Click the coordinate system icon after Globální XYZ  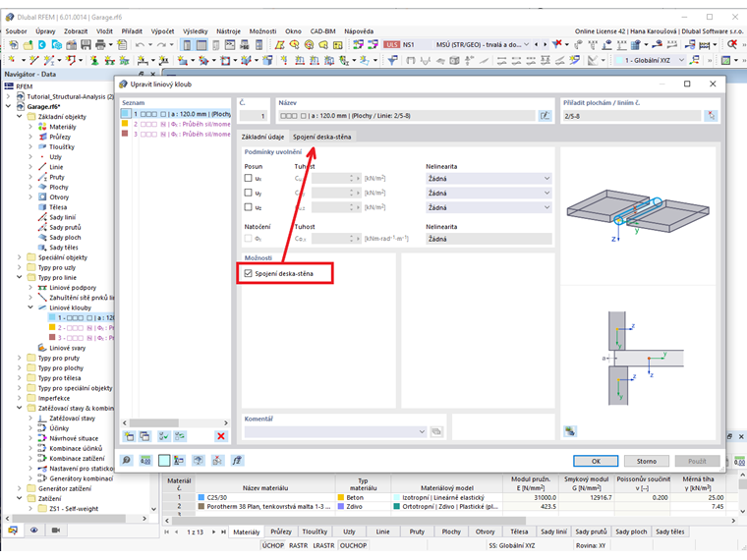(695, 61)
